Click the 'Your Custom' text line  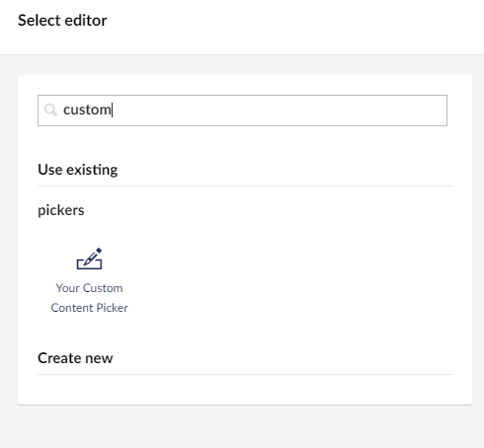coord(89,288)
